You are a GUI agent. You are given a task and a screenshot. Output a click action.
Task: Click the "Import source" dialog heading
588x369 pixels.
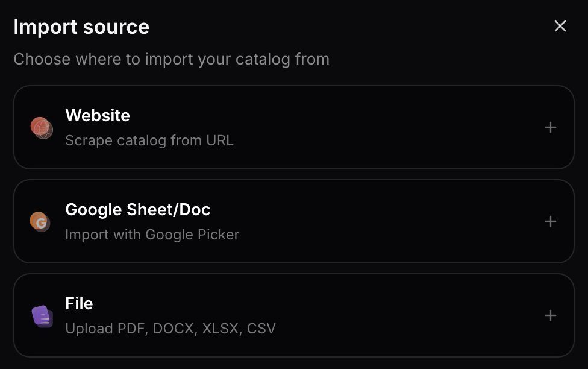coord(81,27)
